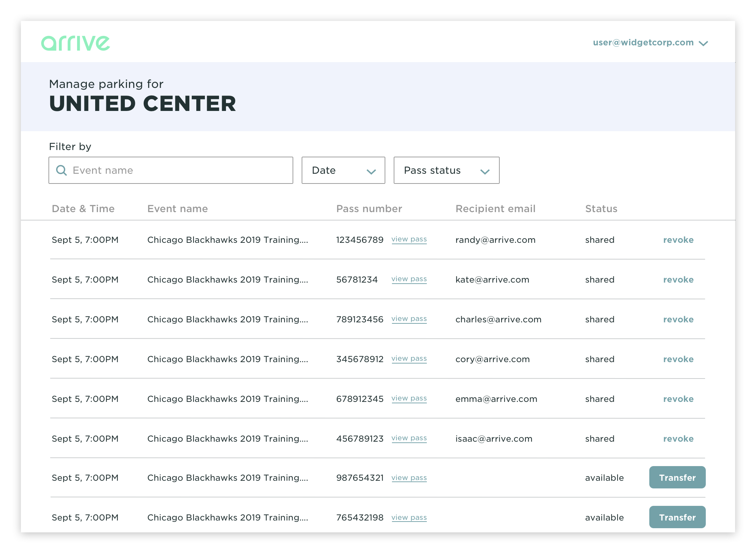Image resolution: width=756 pixels, height=554 pixels.
Task: Click pass number 789123456
Action: pyautogui.click(x=360, y=320)
